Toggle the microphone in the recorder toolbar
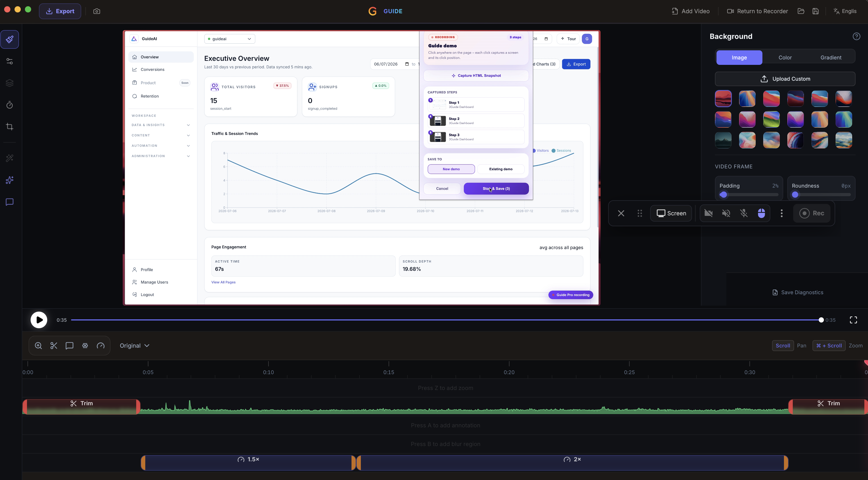This screenshot has width=868, height=480. (x=744, y=213)
